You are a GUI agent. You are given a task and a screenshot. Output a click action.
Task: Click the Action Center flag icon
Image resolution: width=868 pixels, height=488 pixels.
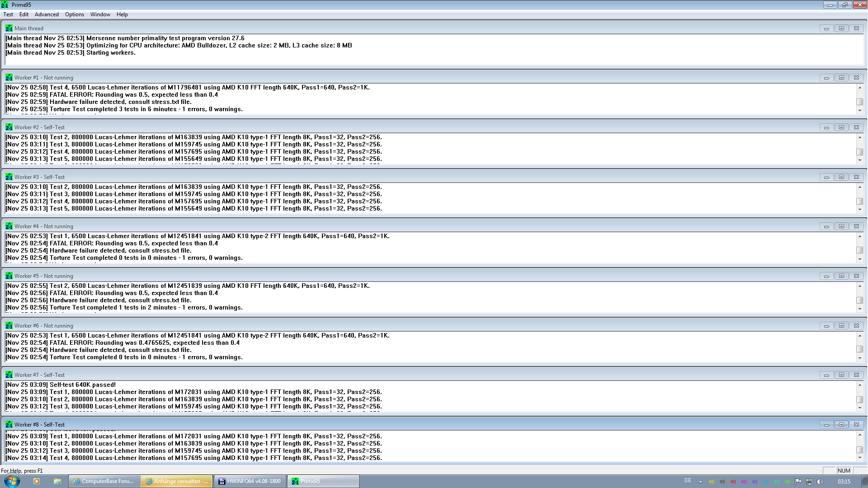798,482
